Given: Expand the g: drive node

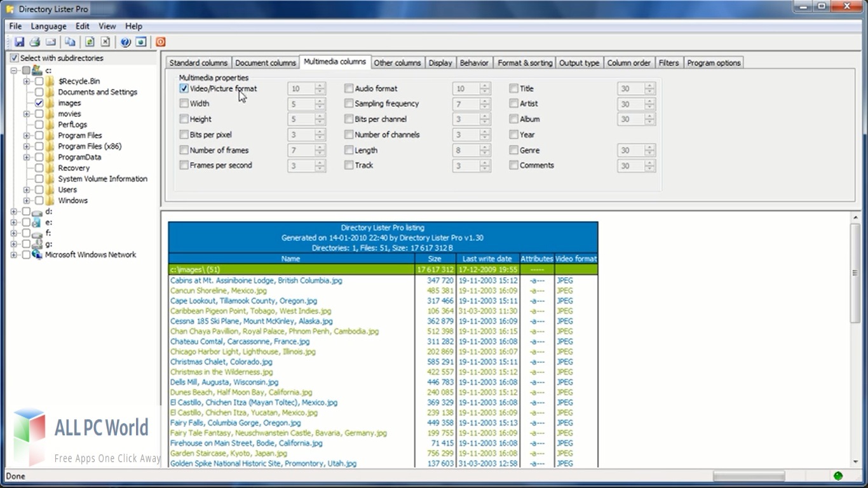Looking at the screenshot, I should coord(14,244).
